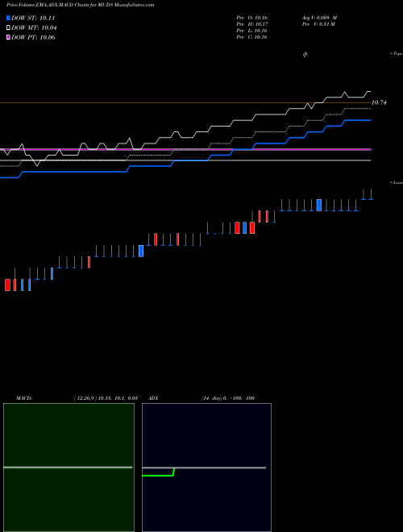Select the 'DOW ST: 10.11' legend text

tap(33, 18)
